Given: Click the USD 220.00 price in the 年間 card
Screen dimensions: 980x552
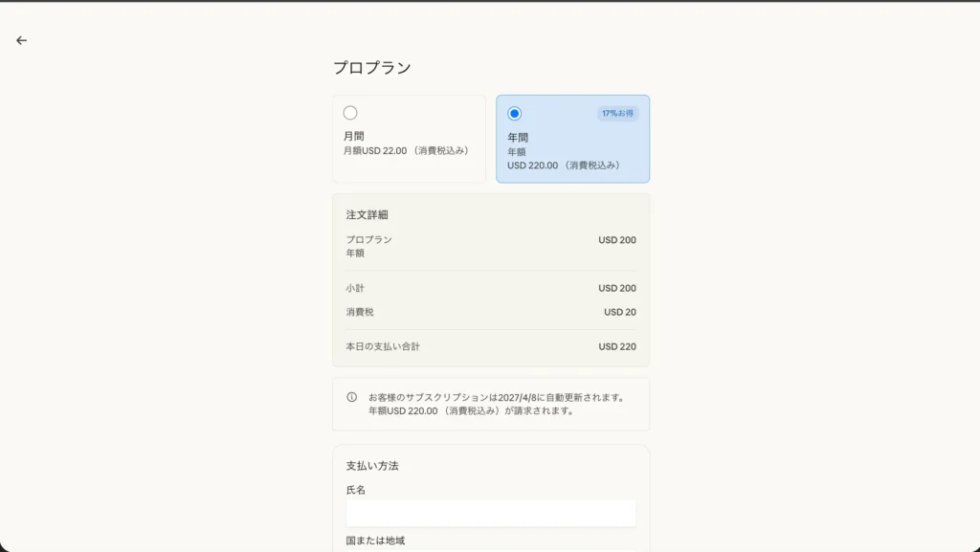Looking at the screenshot, I should (x=564, y=166).
